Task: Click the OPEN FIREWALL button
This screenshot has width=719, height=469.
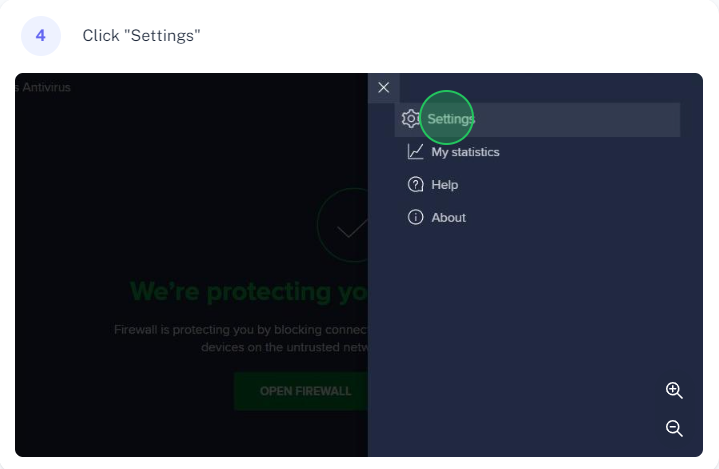Action: [x=301, y=391]
